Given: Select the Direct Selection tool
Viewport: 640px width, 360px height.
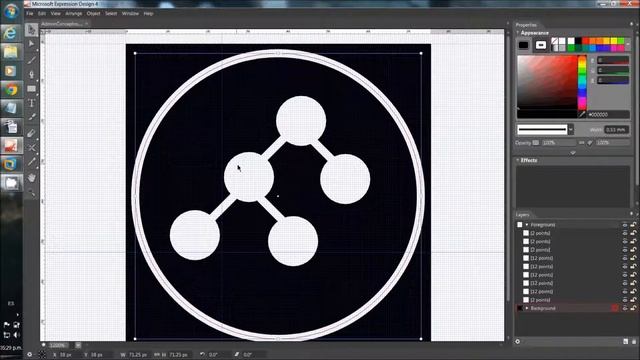Looking at the screenshot, I should 31,44.
